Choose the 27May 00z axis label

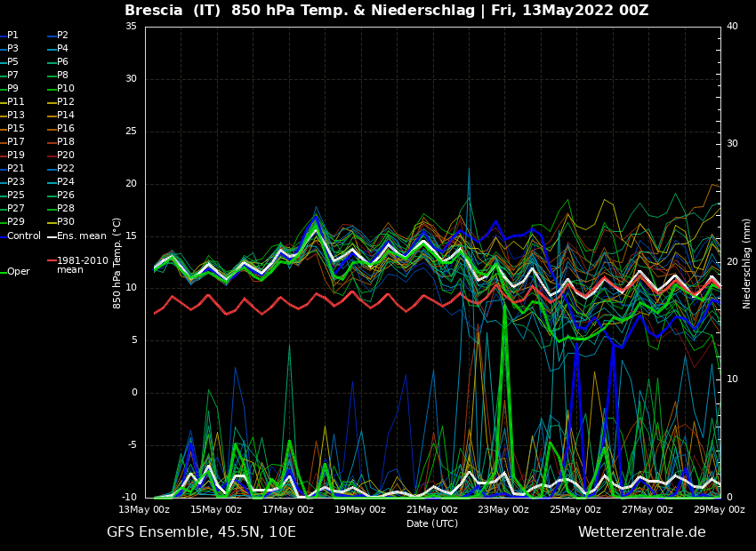(647, 509)
